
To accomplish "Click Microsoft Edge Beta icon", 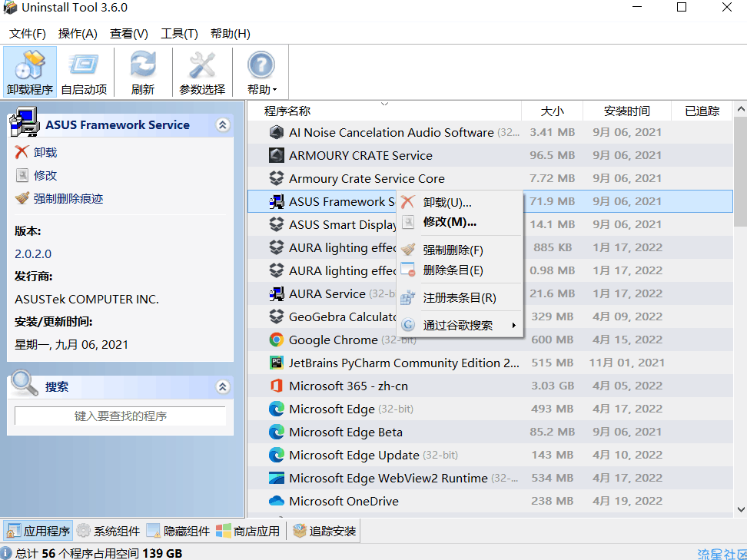I will (x=277, y=432).
